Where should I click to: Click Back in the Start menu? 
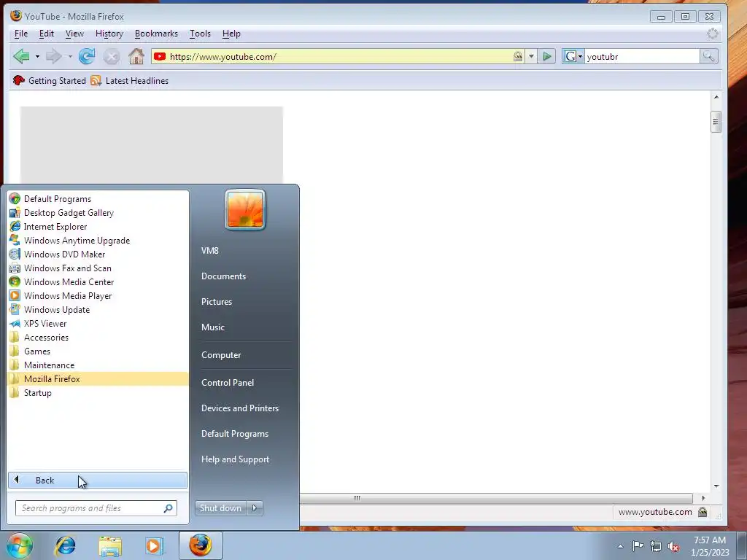coord(98,480)
